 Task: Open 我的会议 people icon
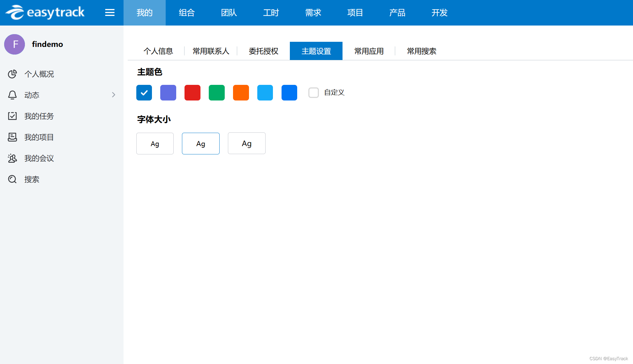12,158
